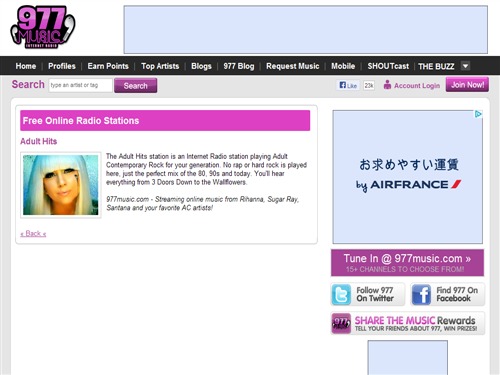Click the Account Login person icon

pos(387,85)
